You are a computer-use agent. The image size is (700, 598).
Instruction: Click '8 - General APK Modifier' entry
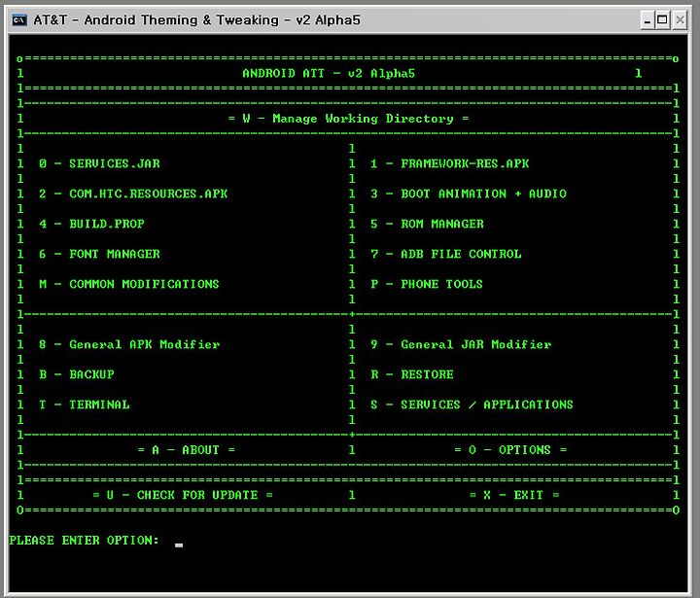pos(129,344)
